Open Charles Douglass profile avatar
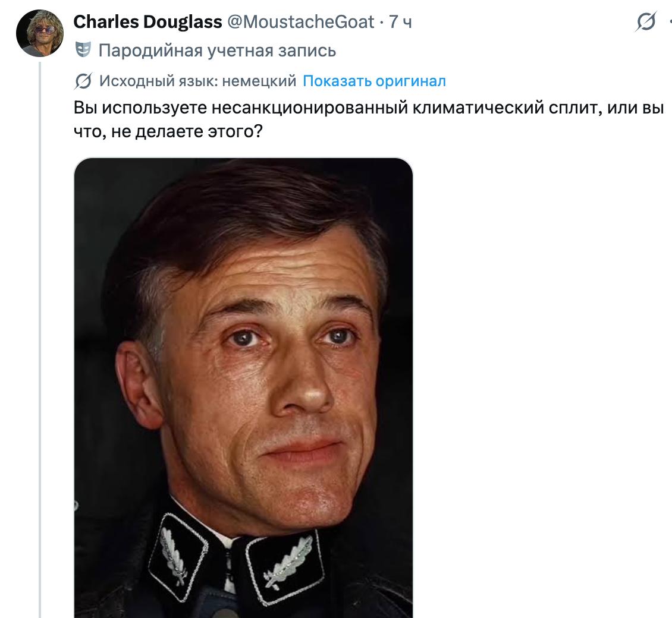 pos(39,33)
